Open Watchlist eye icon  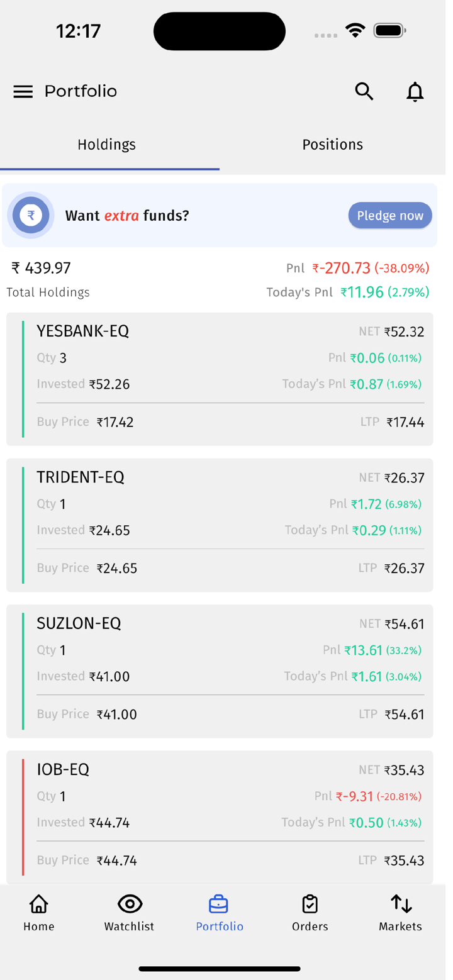[130, 905]
